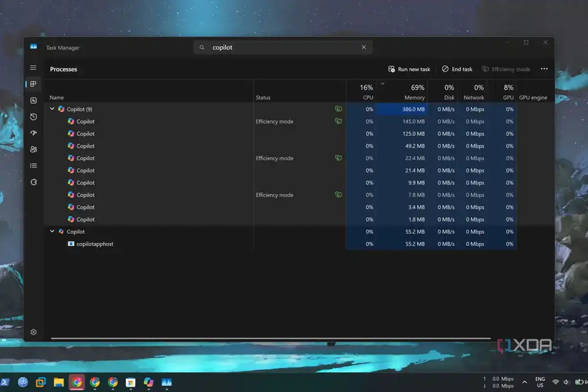Viewport: 588px width, 392px height.
Task: Click the volume tray icon
Action: coord(567,382)
